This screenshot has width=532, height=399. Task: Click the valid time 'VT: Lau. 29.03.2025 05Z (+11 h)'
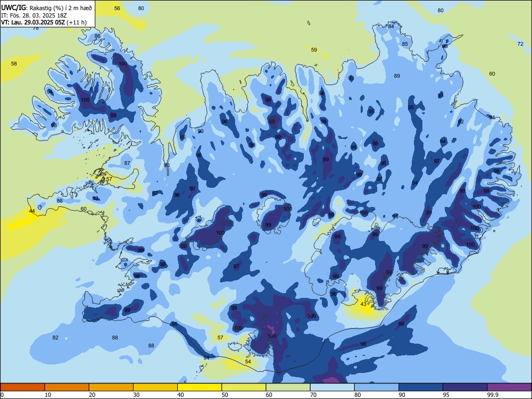tap(44, 23)
